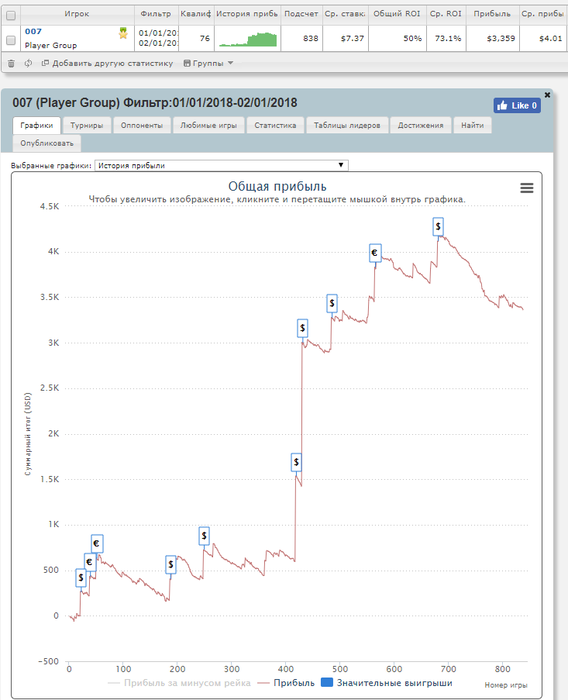Image resolution: width=568 pixels, height=700 pixels.
Task: Click the trash delete icon
Action: point(11,63)
